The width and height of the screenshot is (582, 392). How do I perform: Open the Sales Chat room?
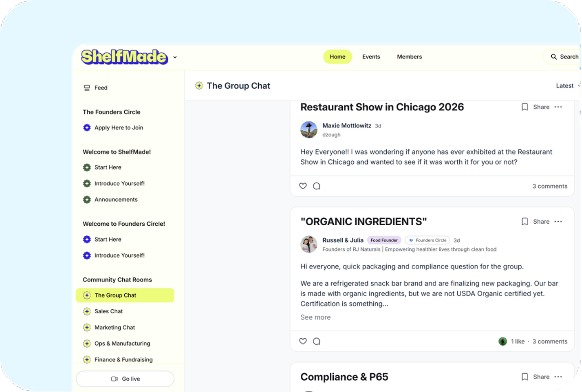[108, 311]
